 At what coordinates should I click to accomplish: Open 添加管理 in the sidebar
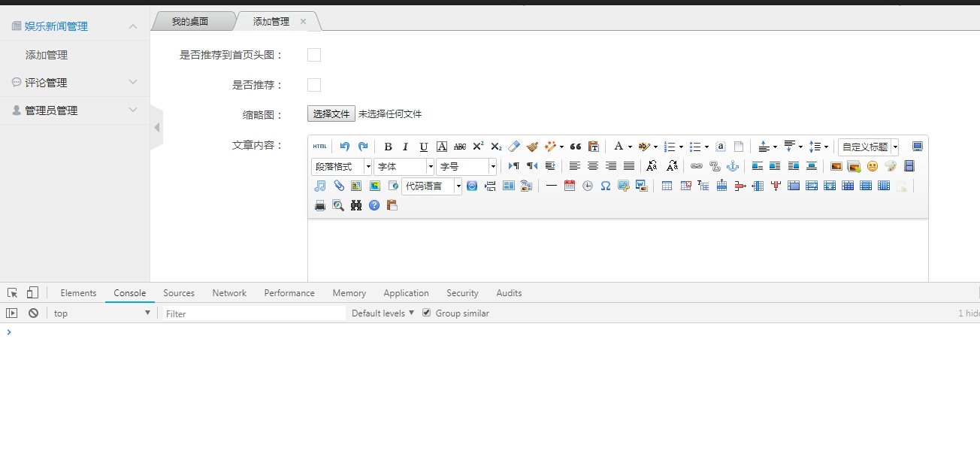47,55
